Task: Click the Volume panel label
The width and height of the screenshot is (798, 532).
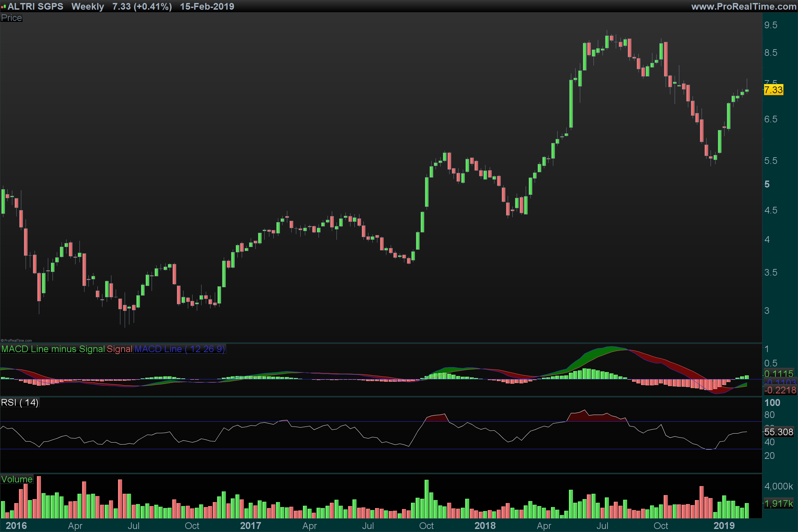Action: point(17,479)
